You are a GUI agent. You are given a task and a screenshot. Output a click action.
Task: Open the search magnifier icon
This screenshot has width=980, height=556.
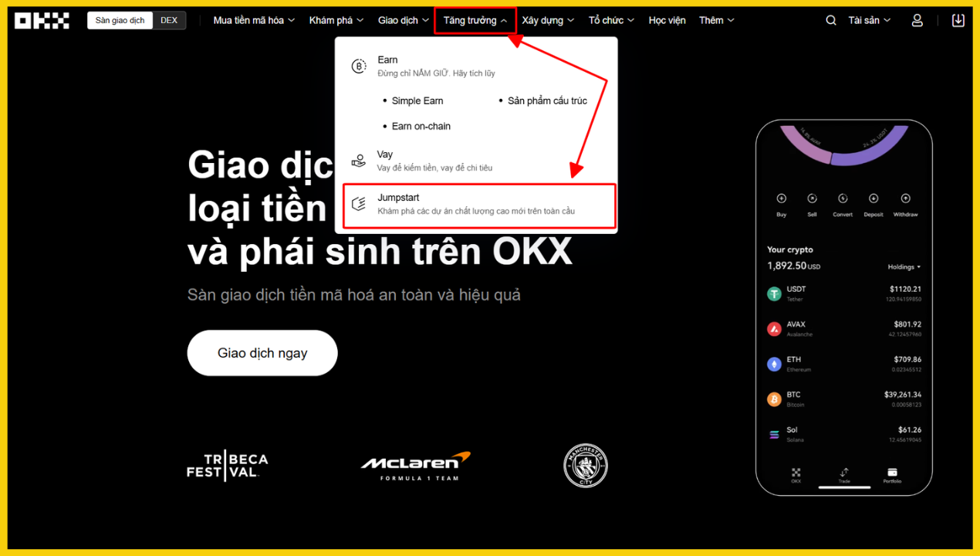click(831, 21)
